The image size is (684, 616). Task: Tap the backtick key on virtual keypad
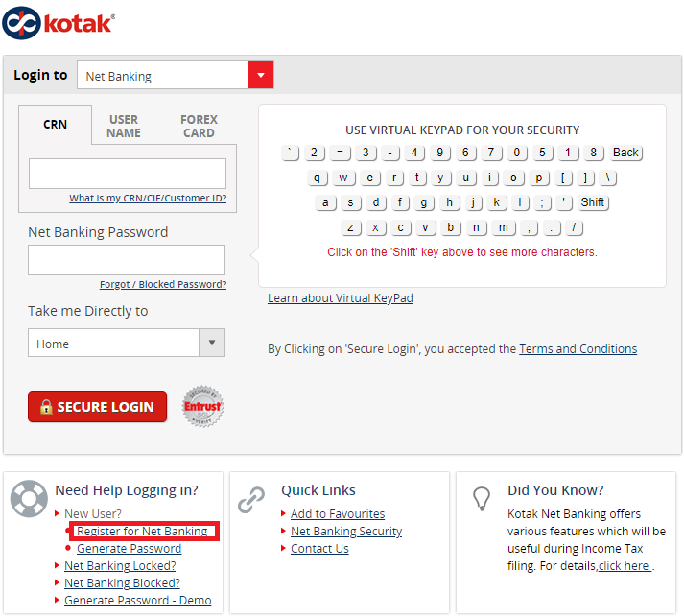coord(290,153)
